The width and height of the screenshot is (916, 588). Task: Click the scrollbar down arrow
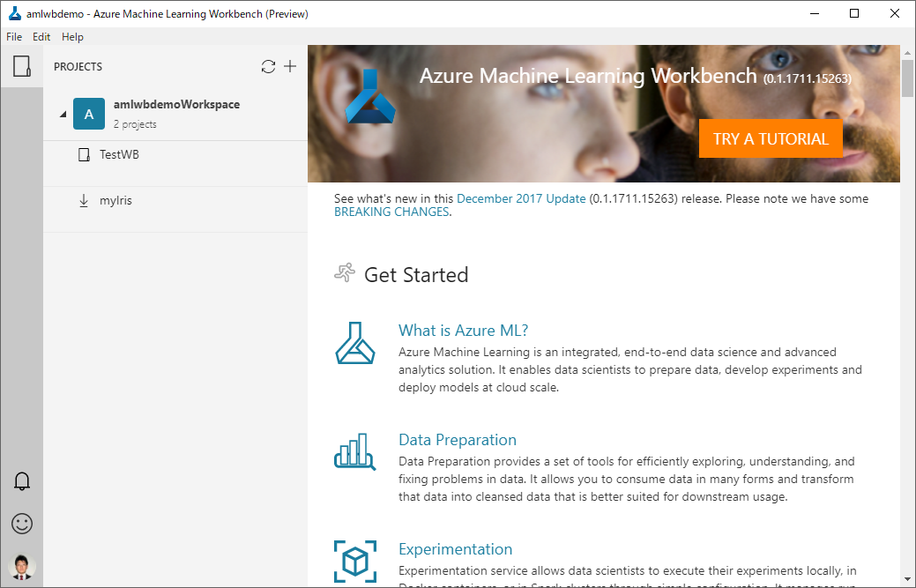click(907, 580)
